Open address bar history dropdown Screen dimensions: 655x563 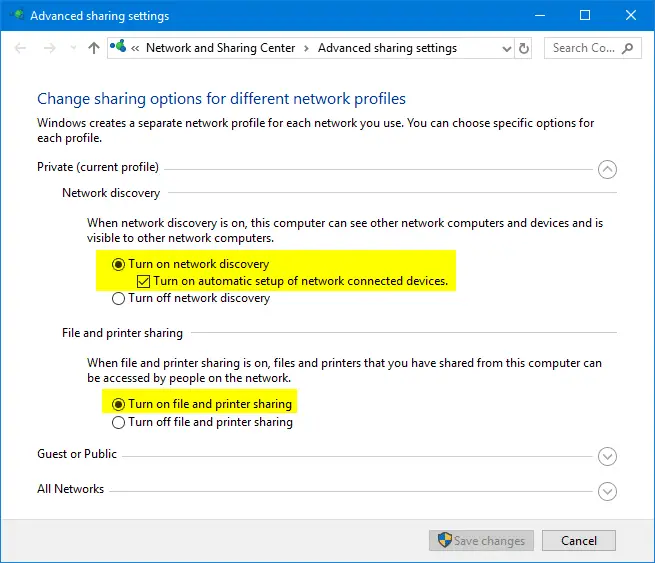point(506,48)
